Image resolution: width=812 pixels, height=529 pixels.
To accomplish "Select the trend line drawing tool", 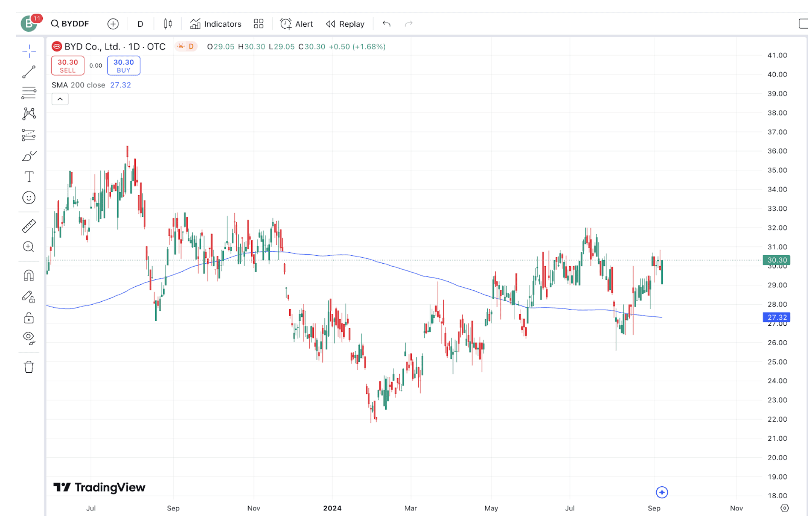I will [x=29, y=72].
